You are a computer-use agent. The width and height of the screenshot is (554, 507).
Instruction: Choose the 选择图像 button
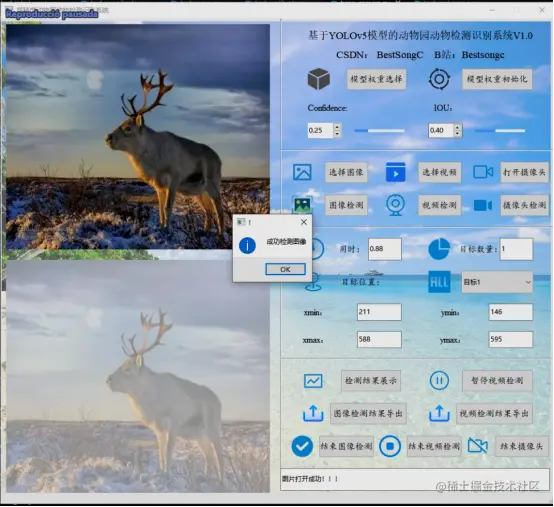tap(346, 172)
